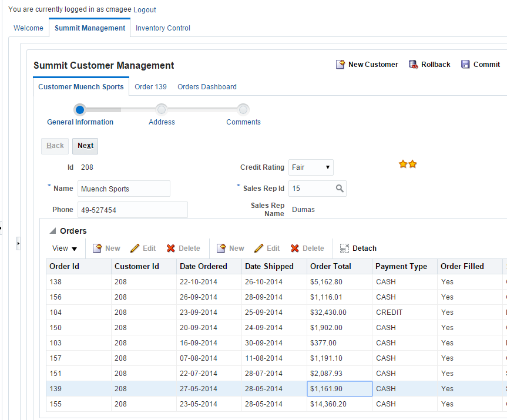The image size is (507, 420).
Task: Click the Logout link
Action: pos(145,10)
